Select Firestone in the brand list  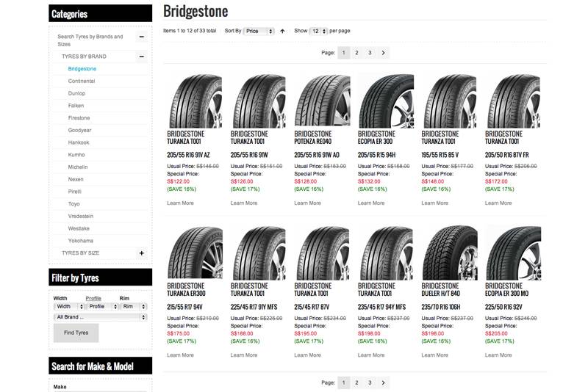(79, 118)
